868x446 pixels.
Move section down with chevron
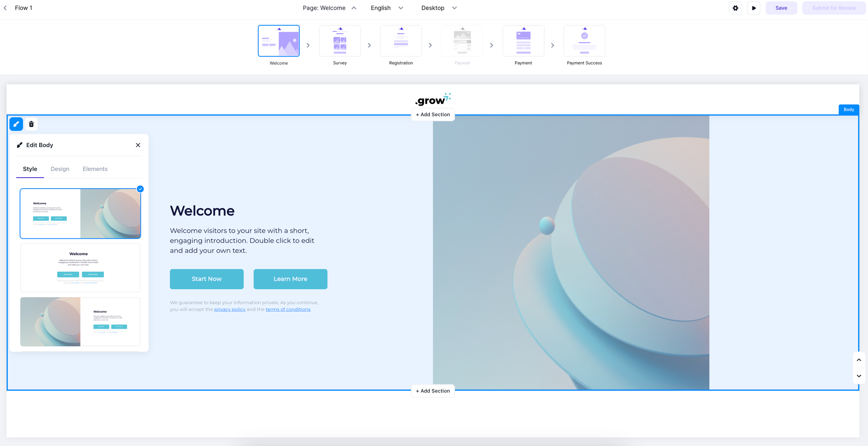pyautogui.click(x=859, y=376)
